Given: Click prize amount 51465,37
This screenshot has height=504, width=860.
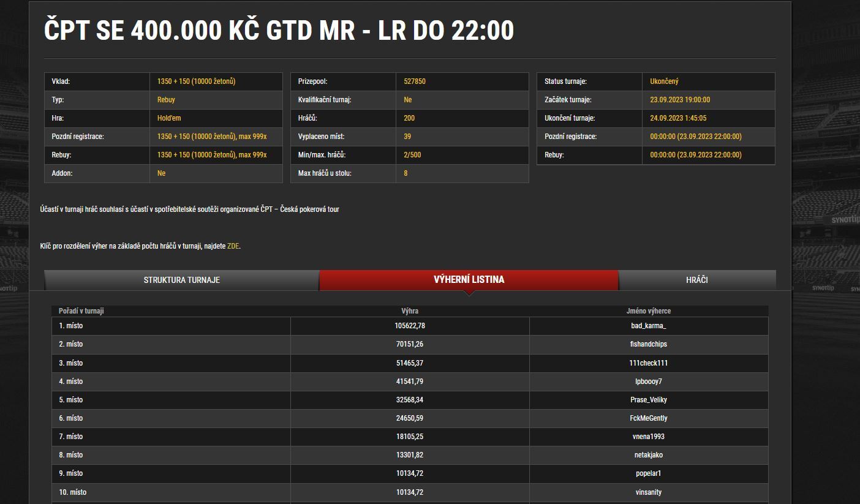Looking at the screenshot, I should tap(410, 363).
